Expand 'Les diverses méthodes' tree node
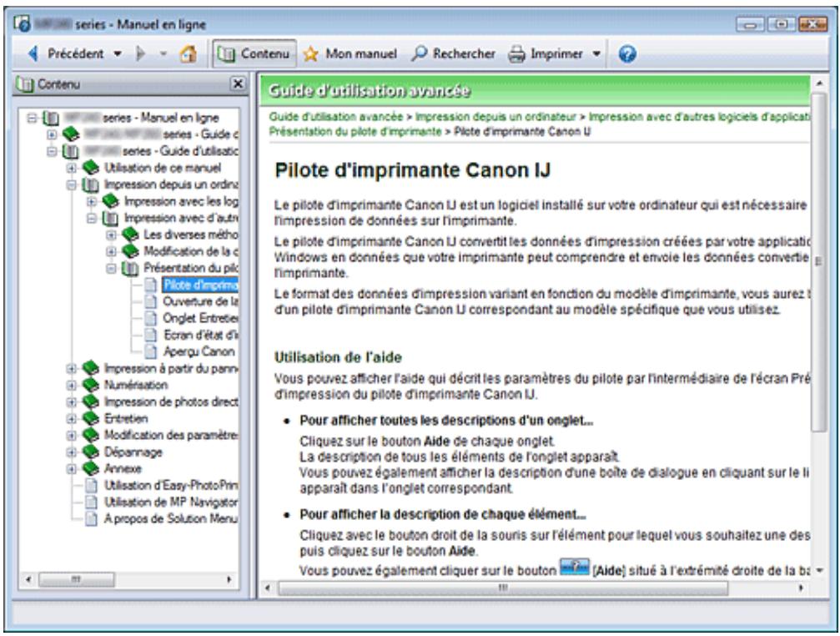This screenshot has height=636, width=840. click(111, 235)
